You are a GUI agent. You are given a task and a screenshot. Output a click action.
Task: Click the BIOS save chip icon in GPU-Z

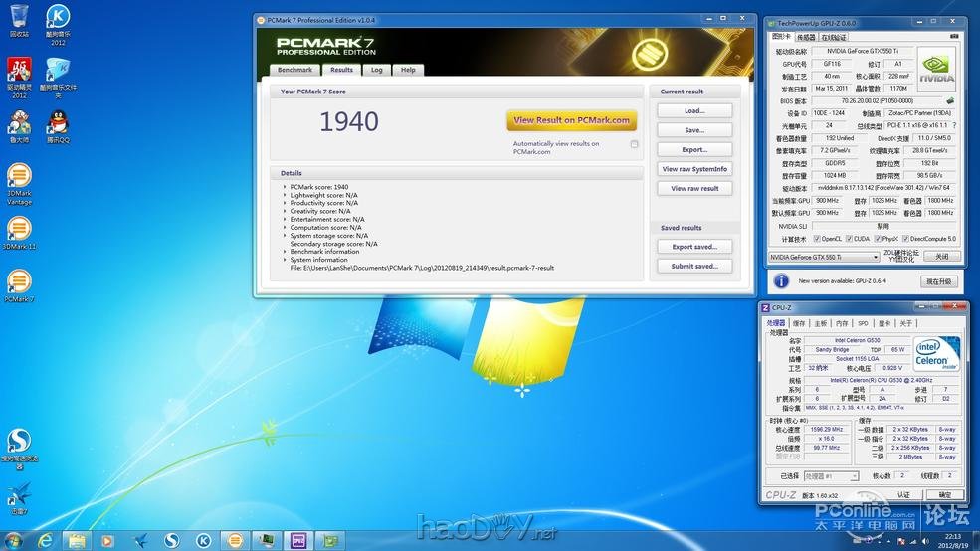coord(950,100)
